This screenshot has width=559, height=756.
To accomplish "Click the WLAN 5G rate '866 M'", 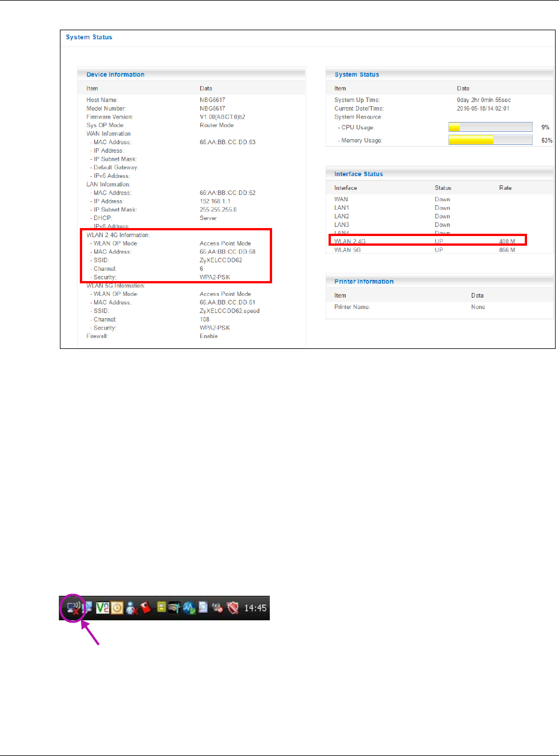I will click(x=507, y=250).
